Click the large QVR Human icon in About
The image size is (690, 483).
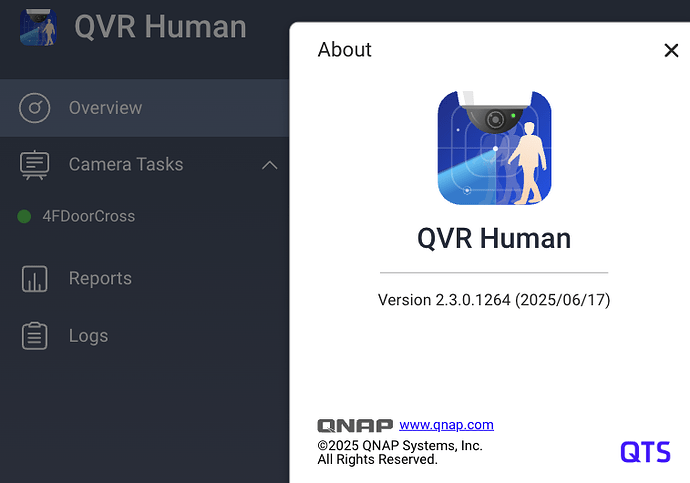[x=494, y=148]
